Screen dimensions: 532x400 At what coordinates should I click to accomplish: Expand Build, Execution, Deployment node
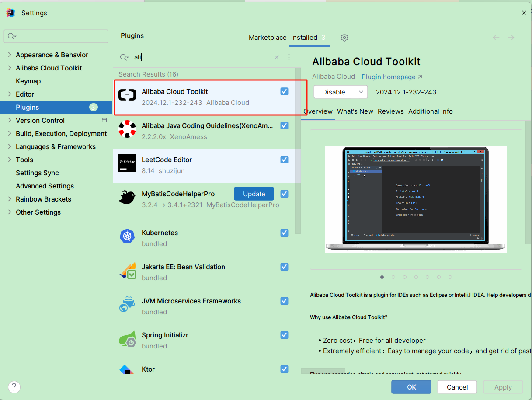click(x=10, y=133)
